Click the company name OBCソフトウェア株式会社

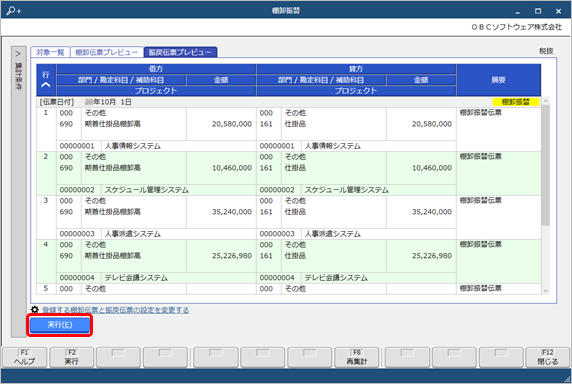click(x=516, y=27)
